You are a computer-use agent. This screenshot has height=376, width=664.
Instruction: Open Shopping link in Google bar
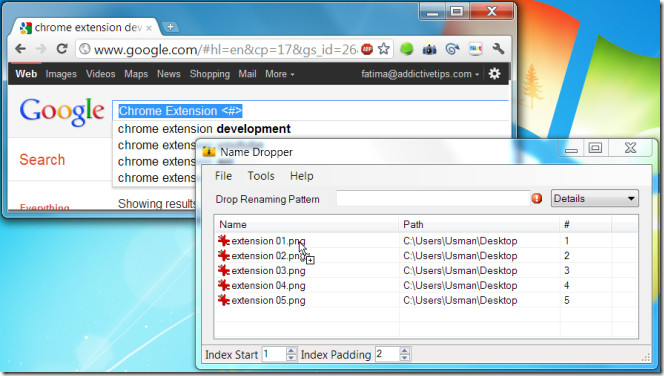pyautogui.click(x=210, y=74)
